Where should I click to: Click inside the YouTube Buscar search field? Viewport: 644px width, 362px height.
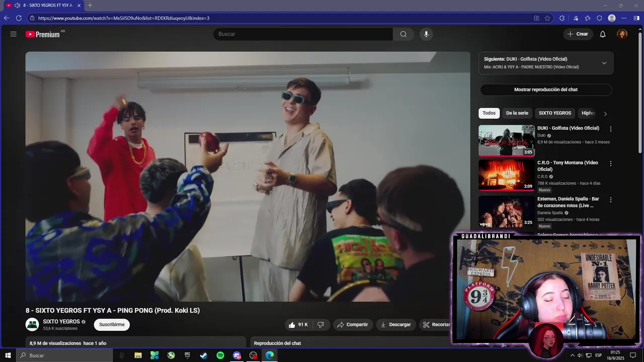coord(303,34)
